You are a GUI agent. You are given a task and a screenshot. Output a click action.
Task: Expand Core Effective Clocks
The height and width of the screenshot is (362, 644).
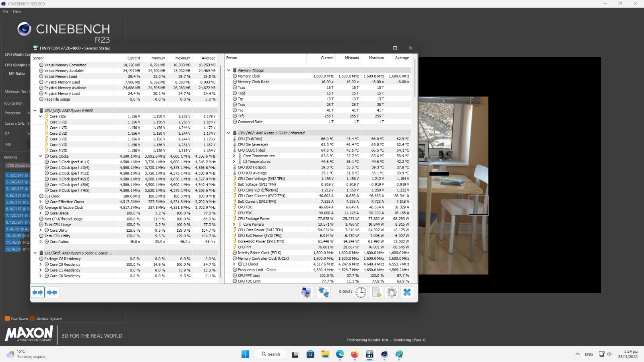(41, 202)
